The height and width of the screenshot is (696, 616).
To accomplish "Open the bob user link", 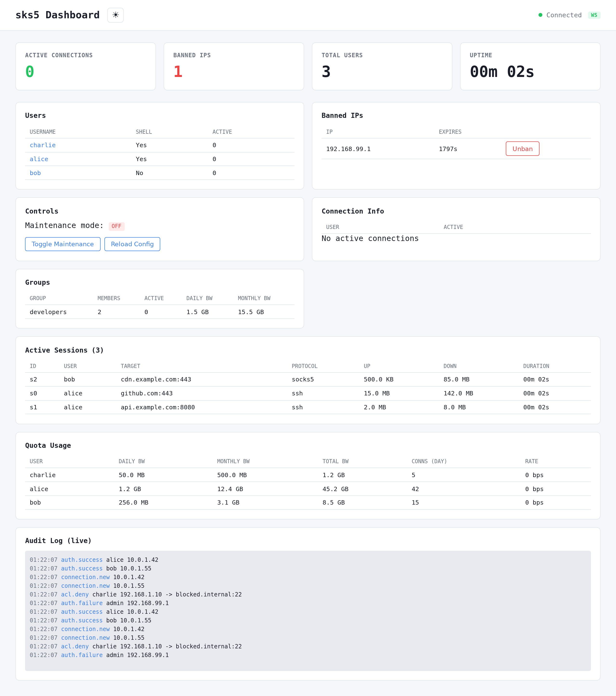I will click(35, 173).
